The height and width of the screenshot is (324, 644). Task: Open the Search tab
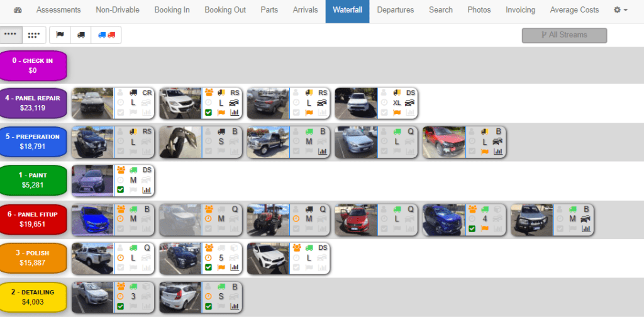441,10
